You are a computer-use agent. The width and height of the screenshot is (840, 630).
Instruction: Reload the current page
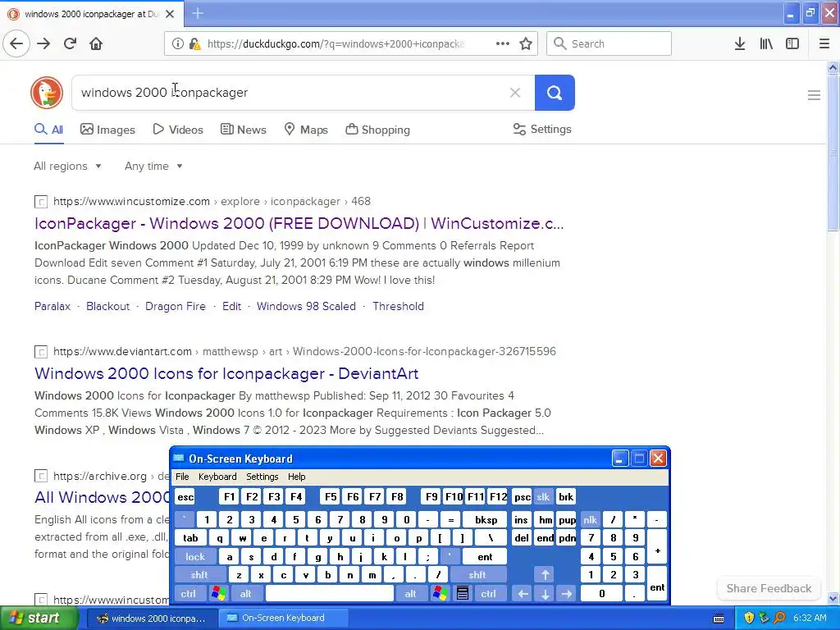click(x=70, y=43)
